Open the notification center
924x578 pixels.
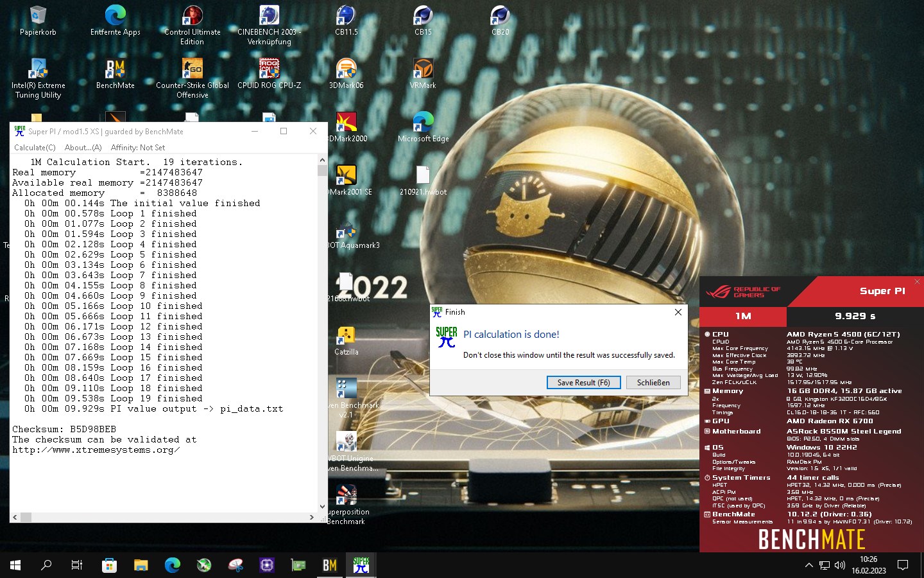tap(903, 565)
